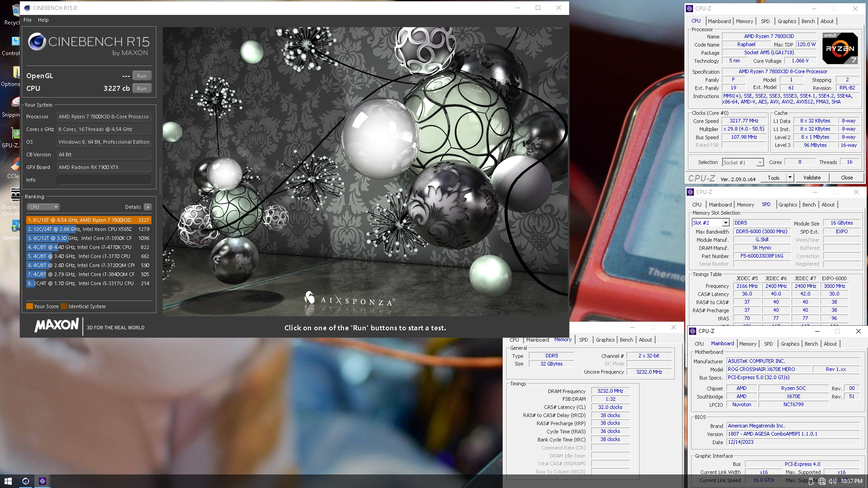The image size is (868, 488).
Task: Click the CPU-Z Validate button
Action: point(812,178)
